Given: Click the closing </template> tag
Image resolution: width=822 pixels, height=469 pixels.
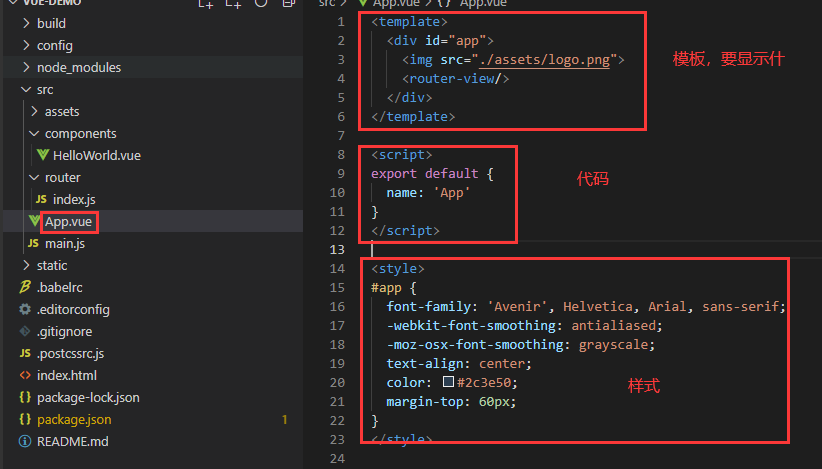Looking at the screenshot, I should 413,116.
